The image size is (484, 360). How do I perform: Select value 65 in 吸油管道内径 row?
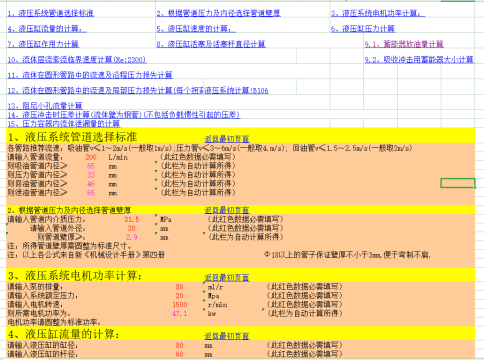91,166
